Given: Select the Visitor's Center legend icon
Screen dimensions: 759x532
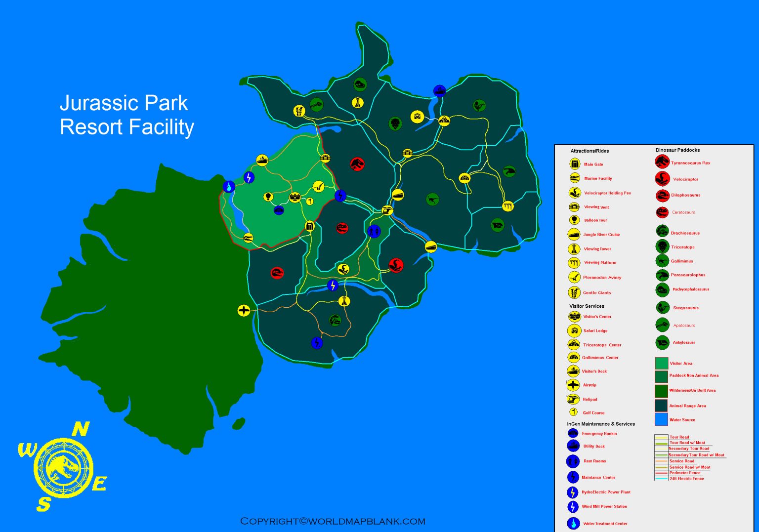Looking at the screenshot, I should pyautogui.click(x=574, y=316).
